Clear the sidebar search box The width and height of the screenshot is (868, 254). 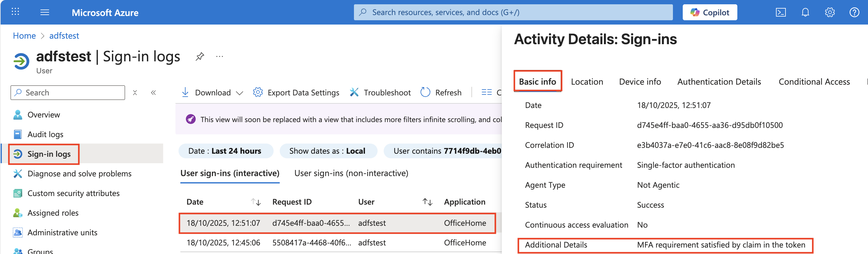pyautogui.click(x=135, y=93)
